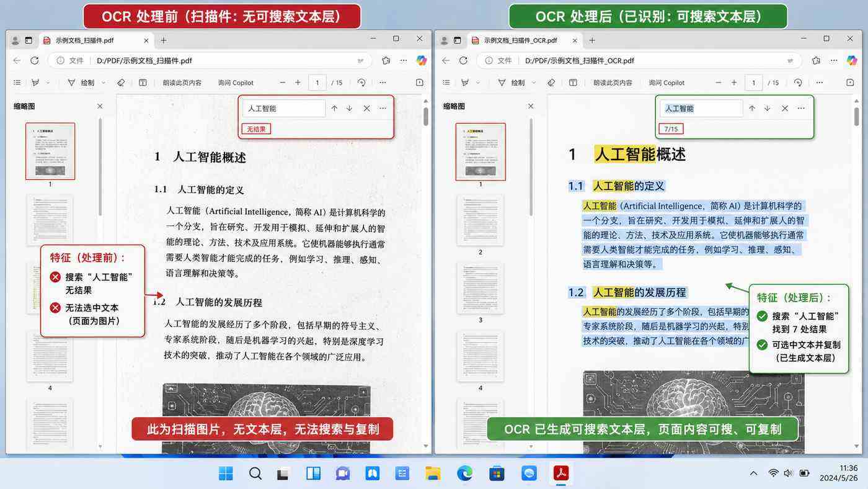Viewport: 868px width, 489px height.
Task: Go to next search result in left window
Action: point(350,108)
